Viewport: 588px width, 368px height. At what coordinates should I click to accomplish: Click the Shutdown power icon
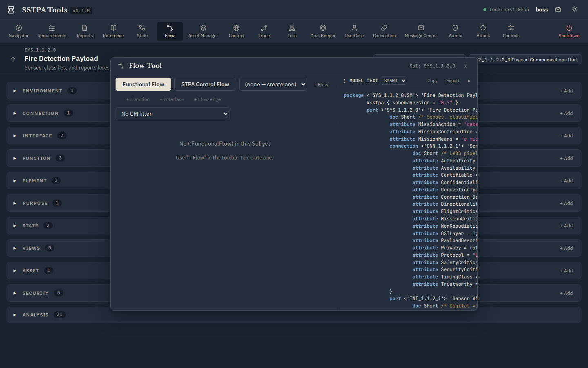tap(569, 28)
